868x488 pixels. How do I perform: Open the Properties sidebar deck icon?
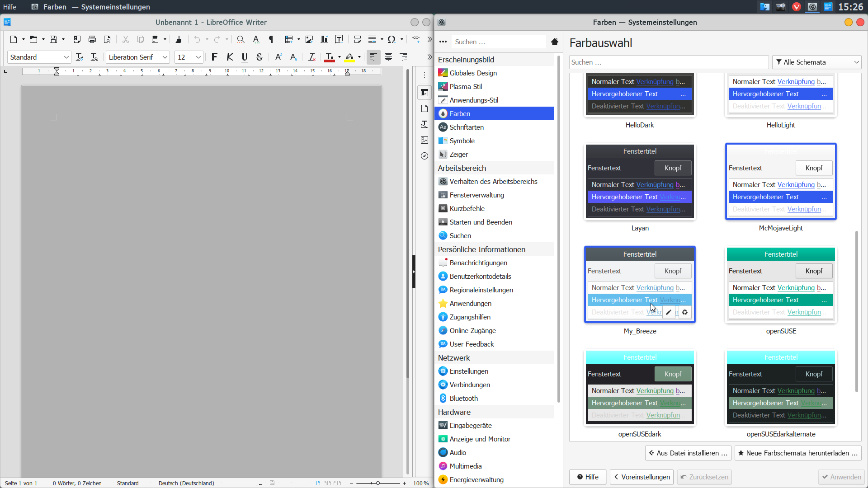(425, 93)
